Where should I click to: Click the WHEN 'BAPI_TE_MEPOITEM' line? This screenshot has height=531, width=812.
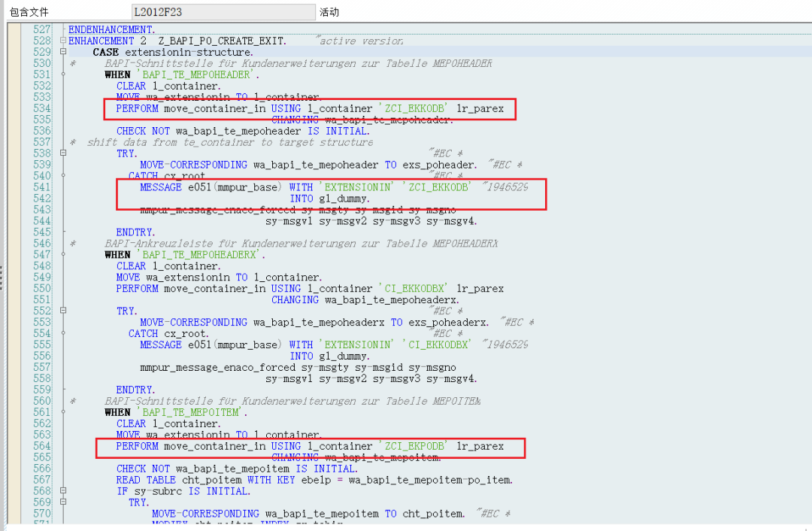coord(176,412)
